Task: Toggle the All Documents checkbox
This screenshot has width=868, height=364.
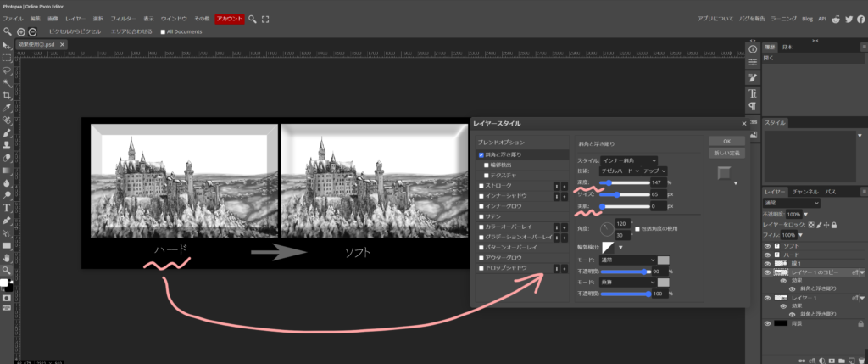Action: (164, 31)
